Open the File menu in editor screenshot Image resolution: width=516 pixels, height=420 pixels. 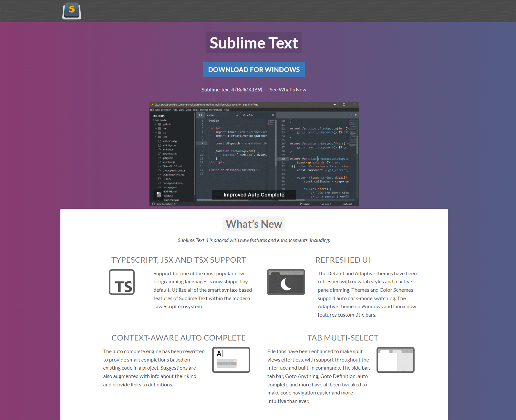(152, 110)
